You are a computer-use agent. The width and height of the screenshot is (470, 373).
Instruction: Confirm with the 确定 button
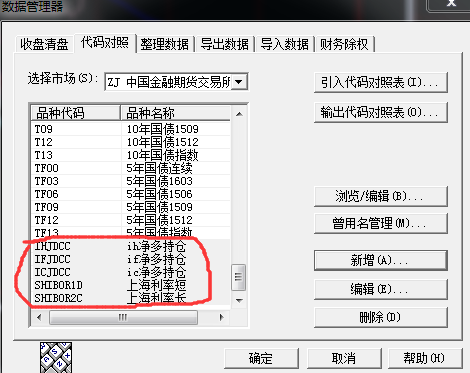pyautogui.click(x=261, y=359)
